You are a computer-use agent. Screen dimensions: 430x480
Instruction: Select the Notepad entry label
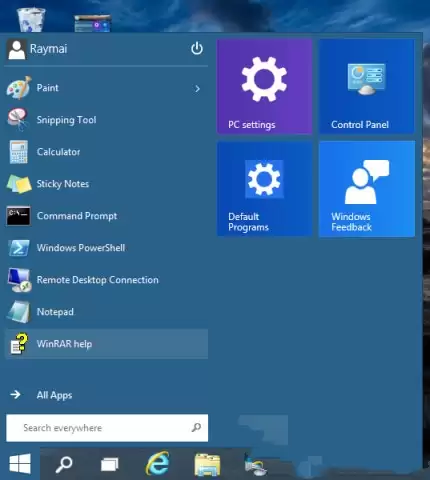(x=55, y=312)
